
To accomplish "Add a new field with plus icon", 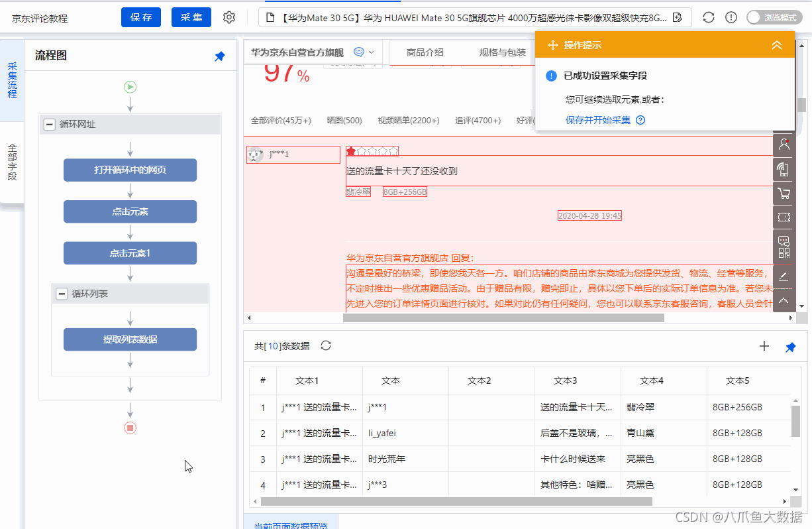I will pos(764,346).
